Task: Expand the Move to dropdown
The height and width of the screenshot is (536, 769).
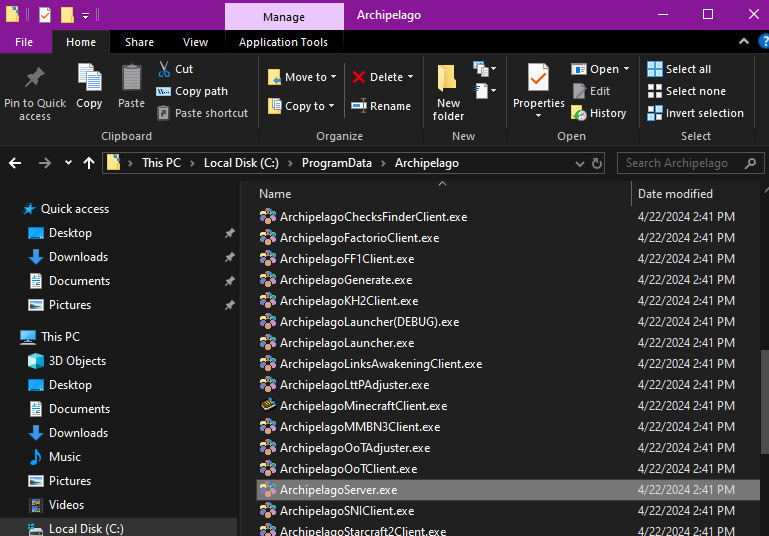Action: point(334,77)
